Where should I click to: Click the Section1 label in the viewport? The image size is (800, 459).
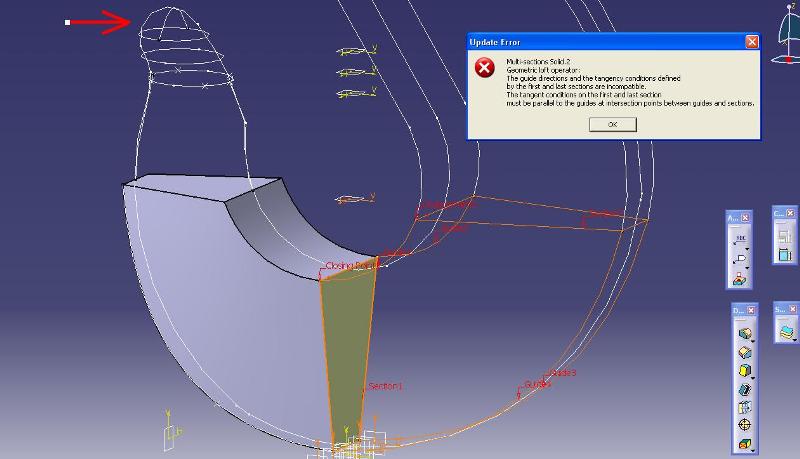pyautogui.click(x=385, y=386)
